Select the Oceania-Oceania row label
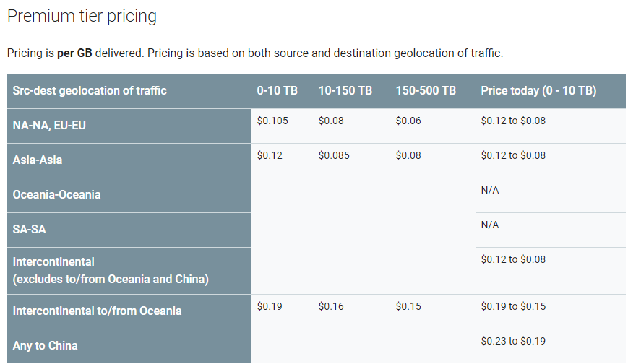 point(56,194)
